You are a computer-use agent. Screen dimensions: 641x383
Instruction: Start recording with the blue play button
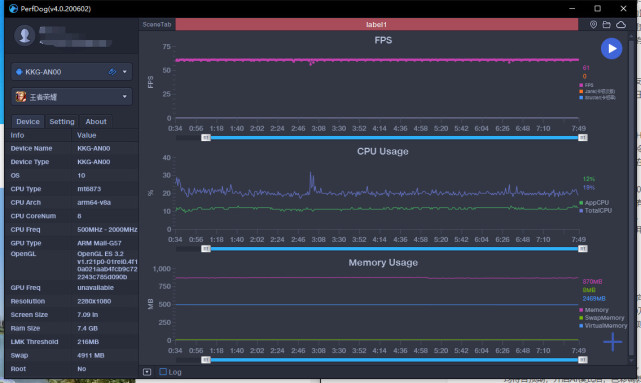(611, 49)
